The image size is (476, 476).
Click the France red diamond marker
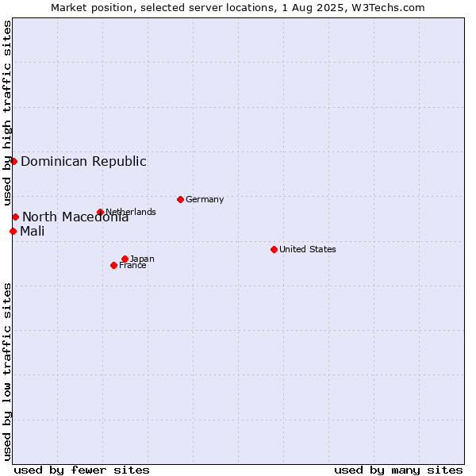coord(113,266)
